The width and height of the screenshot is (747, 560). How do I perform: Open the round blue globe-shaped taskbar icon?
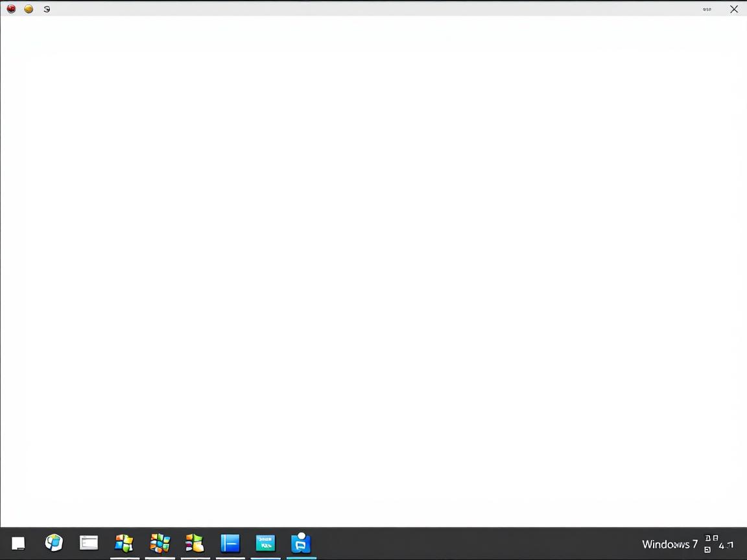(54, 542)
